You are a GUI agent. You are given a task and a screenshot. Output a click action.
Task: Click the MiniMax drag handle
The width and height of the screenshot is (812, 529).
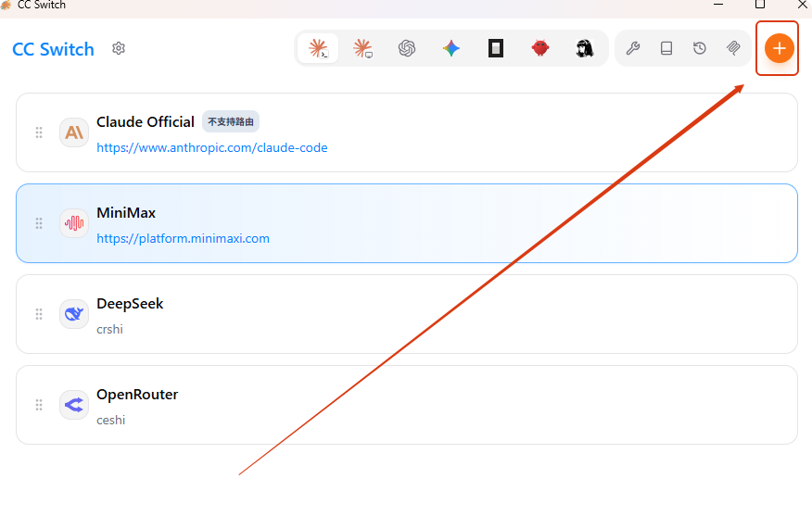coord(39,223)
